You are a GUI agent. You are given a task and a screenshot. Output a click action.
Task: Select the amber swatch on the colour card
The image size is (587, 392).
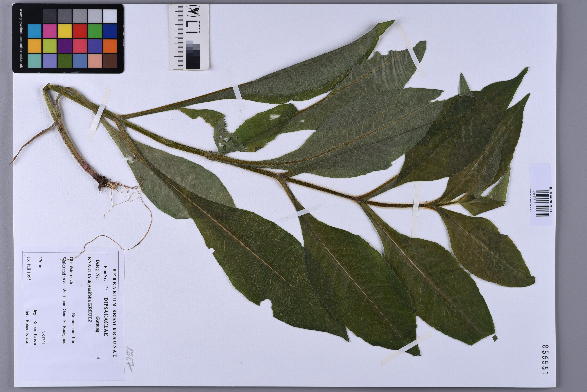click(x=34, y=46)
